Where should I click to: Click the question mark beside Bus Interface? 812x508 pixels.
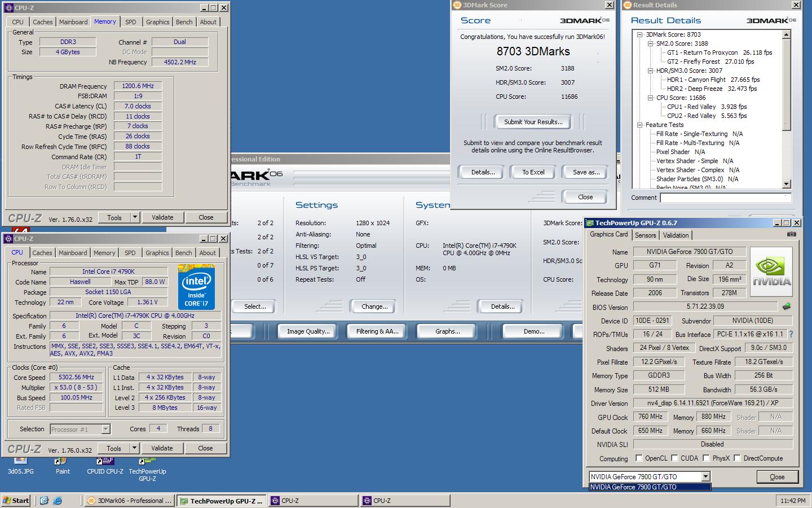tap(791, 334)
